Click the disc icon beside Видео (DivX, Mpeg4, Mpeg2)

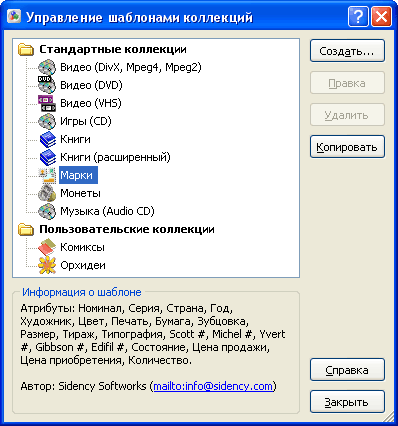coord(47,67)
